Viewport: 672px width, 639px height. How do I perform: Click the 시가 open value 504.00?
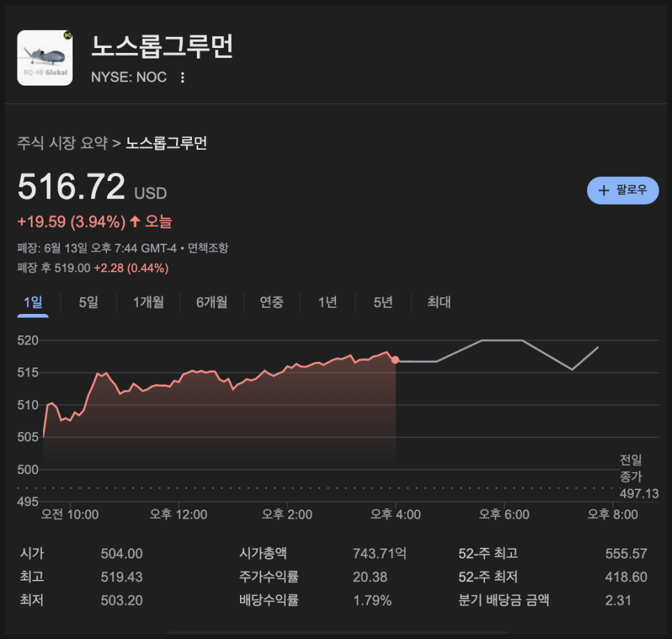(x=122, y=553)
